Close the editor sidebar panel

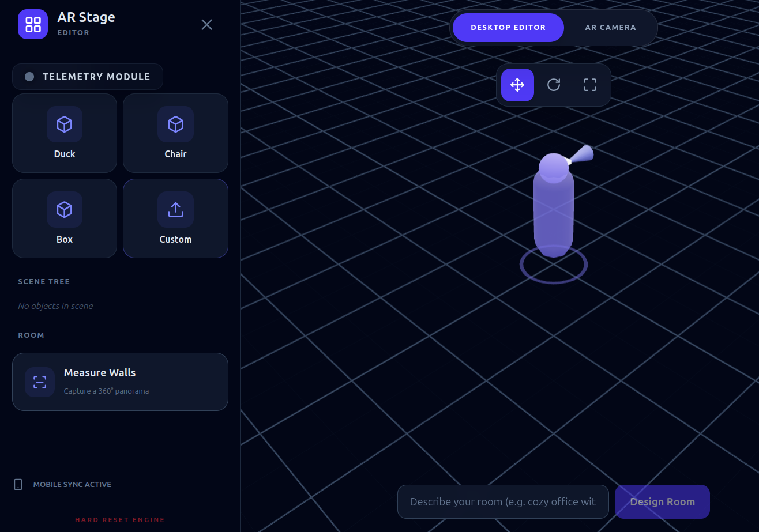click(x=206, y=24)
